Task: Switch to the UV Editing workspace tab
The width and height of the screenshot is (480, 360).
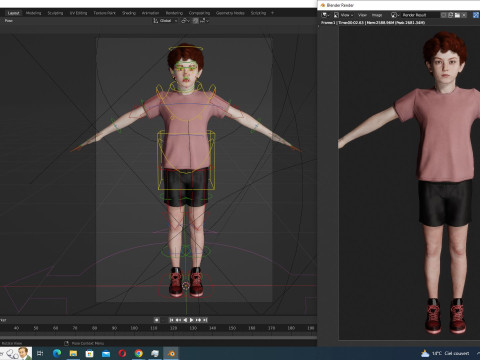Action: (x=78, y=13)
